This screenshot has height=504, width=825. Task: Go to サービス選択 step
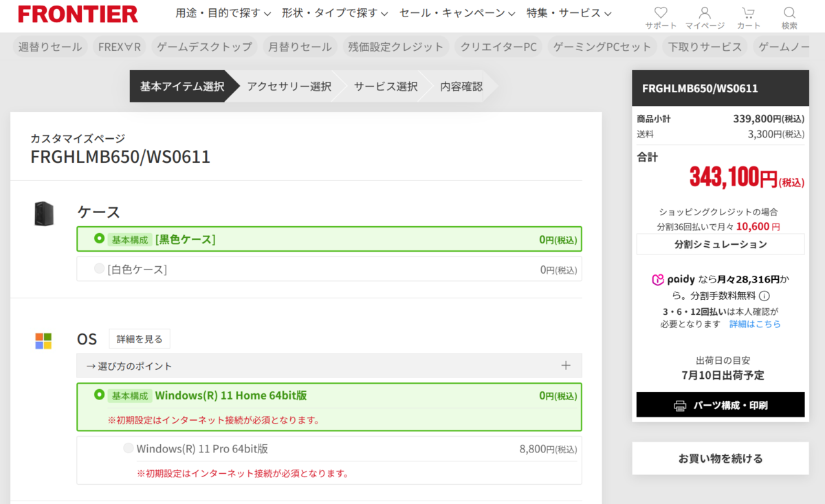[386, 86]
